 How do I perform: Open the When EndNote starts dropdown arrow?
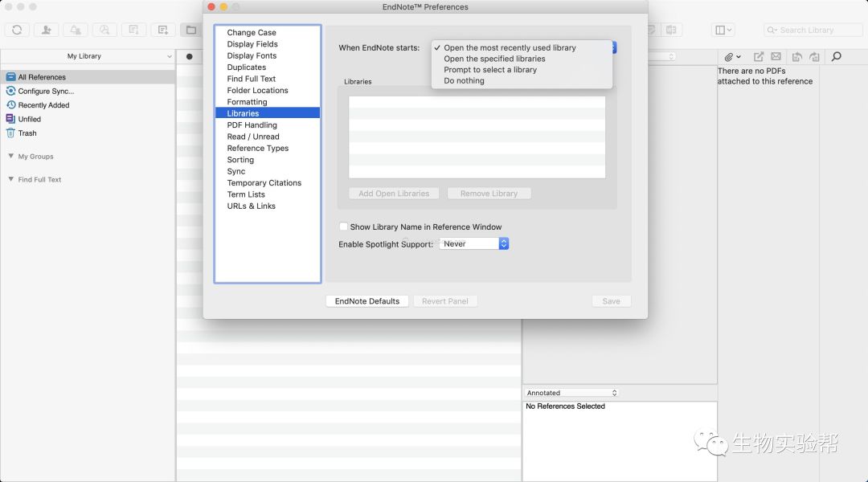[614, 47]
